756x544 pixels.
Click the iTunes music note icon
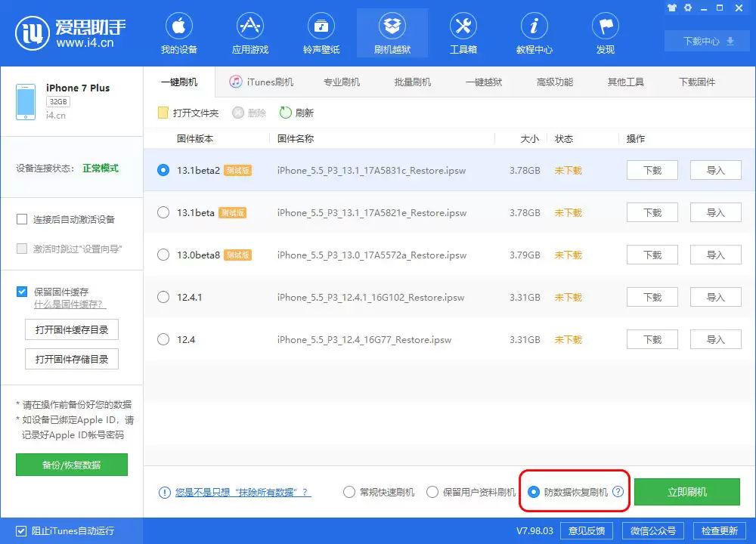coord(235,82)
